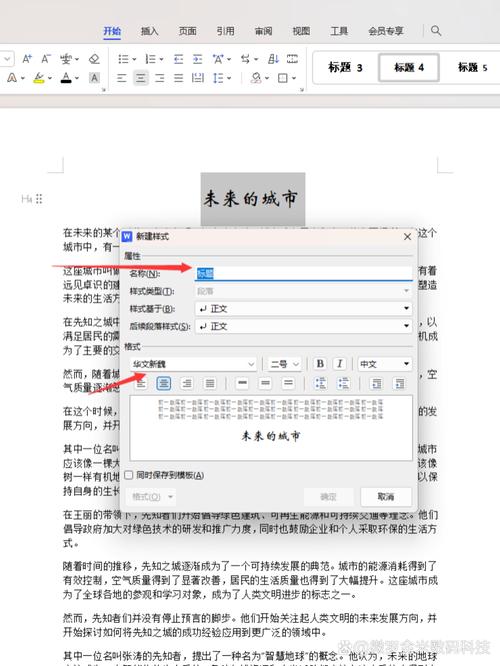Increase font size with the A+ icon
Screen dimensions: 500x666
point(27,59)
